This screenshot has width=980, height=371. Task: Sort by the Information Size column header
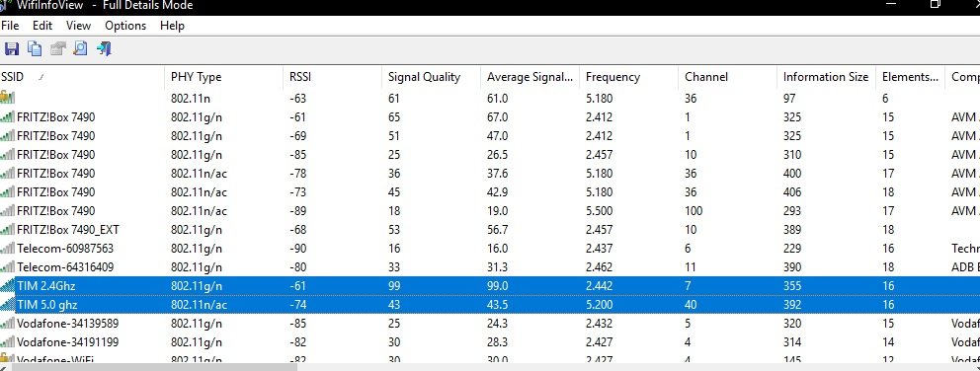coord(826,77)
